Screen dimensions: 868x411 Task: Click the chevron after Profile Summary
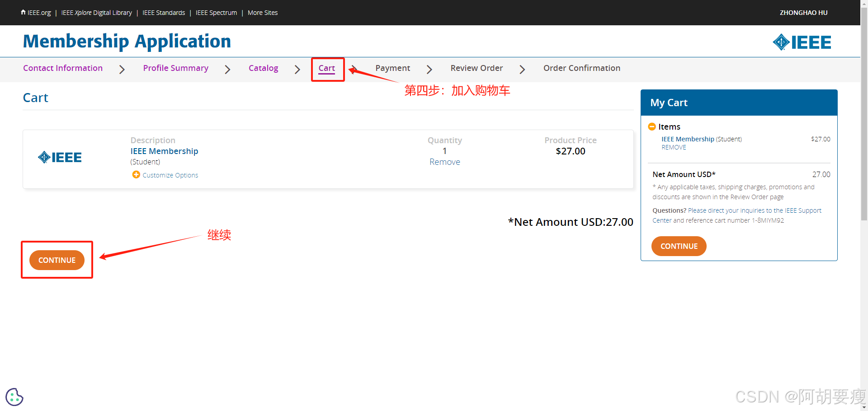(227, 69)
